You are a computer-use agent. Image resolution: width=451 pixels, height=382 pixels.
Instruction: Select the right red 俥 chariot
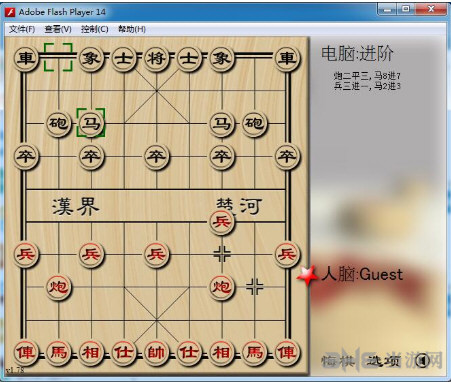click(287, 353)
